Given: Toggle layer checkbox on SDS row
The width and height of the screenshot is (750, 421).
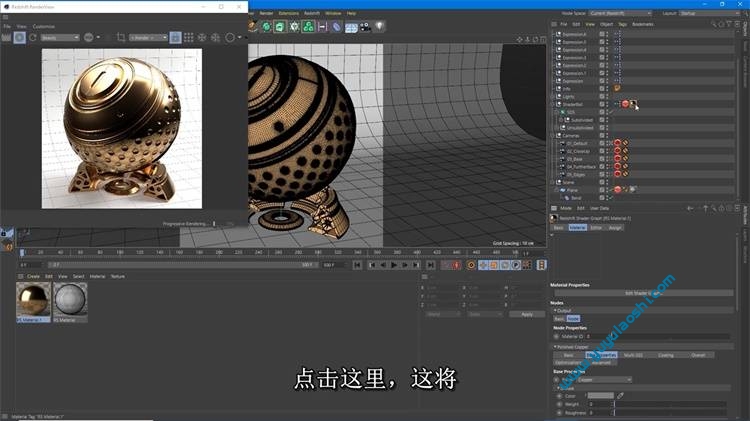Looking at the screenshot, I should pyautogui.click(x=602, y=112).
